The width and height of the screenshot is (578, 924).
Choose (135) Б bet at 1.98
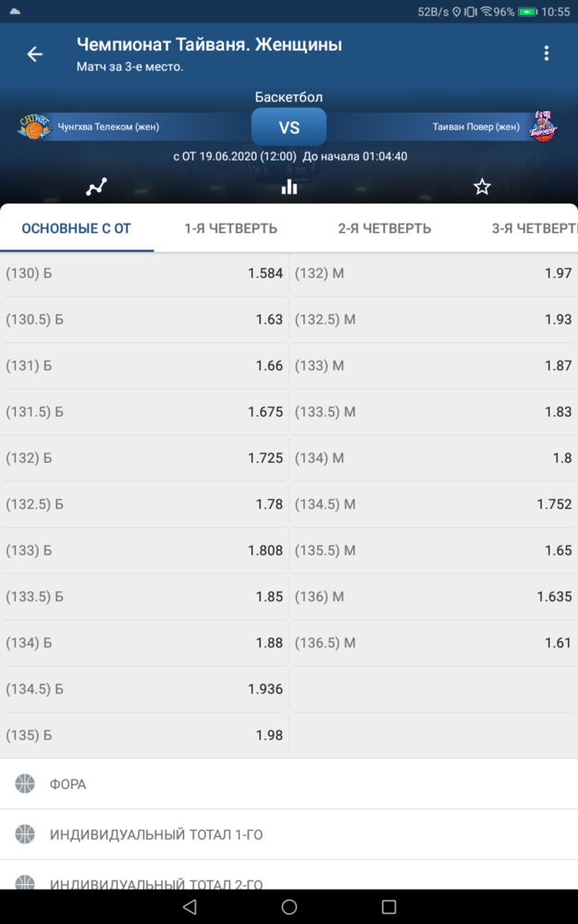(144, 736)
